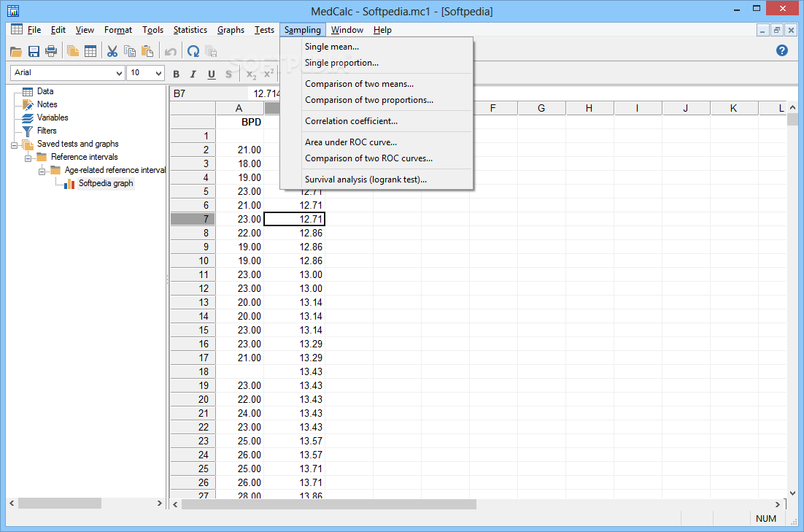Open the Help menu
The height and width of the screenshot is (532, 804).
point(382,30)
